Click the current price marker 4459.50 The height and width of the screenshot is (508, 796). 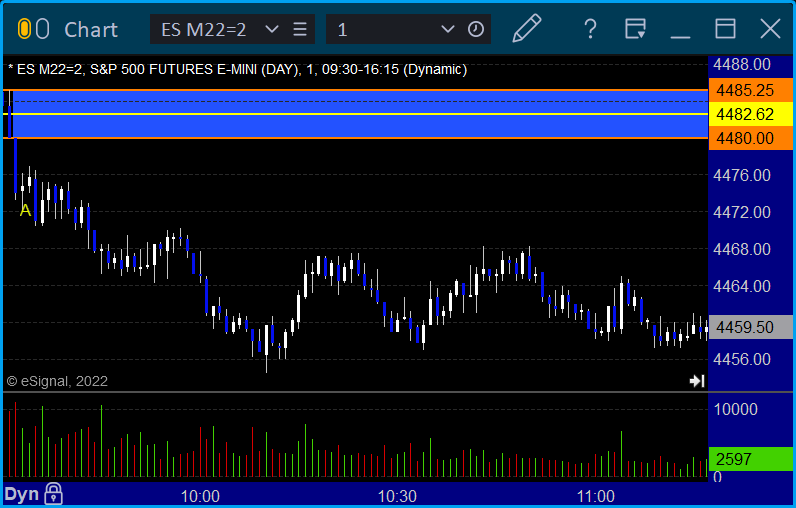point(750,327)
